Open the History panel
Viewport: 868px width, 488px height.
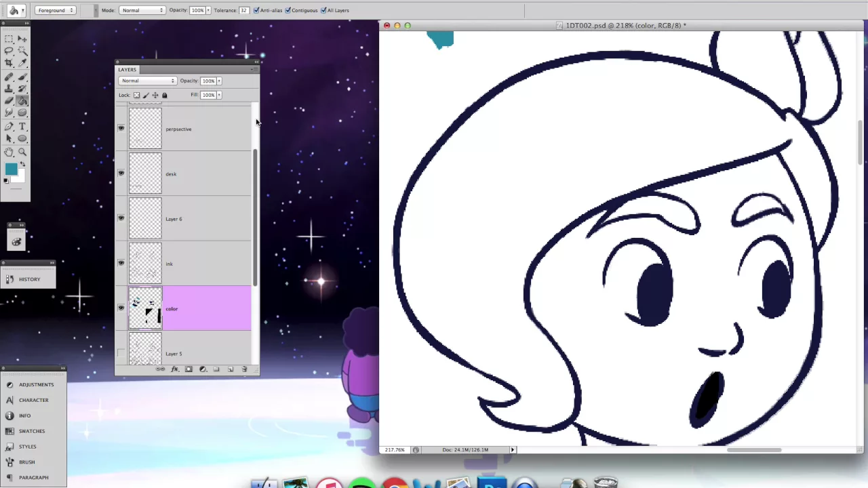[x=28, y=279]
